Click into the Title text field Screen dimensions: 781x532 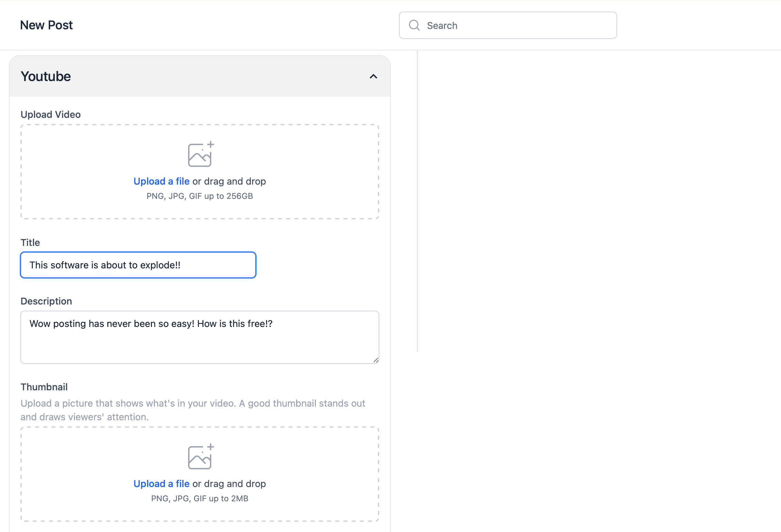coord(138,265)
